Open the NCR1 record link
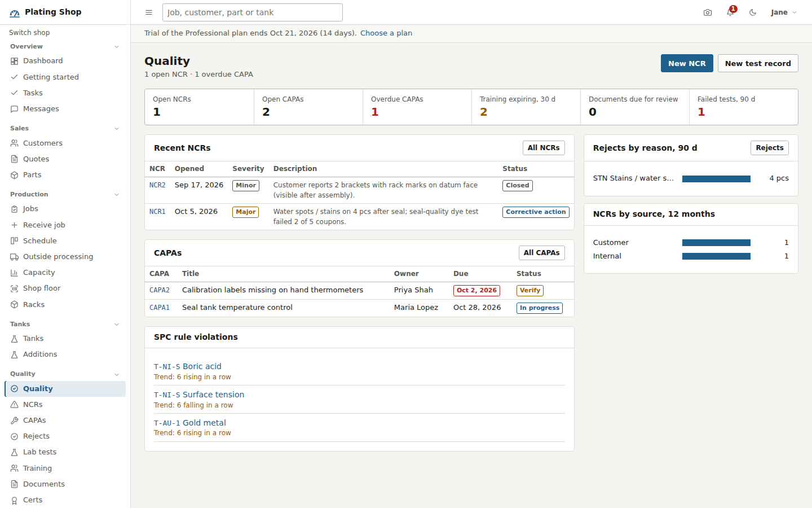812x508 pixels. pyautogui.click(x=157, y=212)
